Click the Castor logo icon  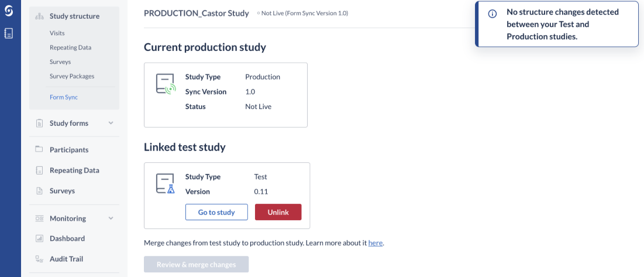point(8,12)
